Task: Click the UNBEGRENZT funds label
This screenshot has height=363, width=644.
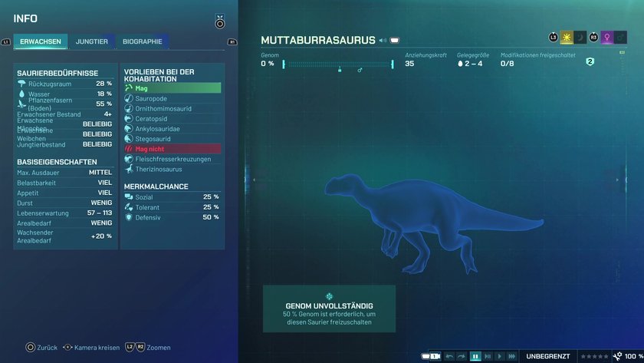Action: click(x=548, y=356)
